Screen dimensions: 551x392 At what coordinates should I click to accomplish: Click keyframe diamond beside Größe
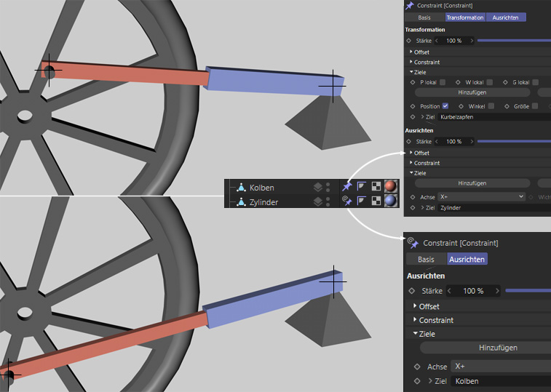coord(507,106)
